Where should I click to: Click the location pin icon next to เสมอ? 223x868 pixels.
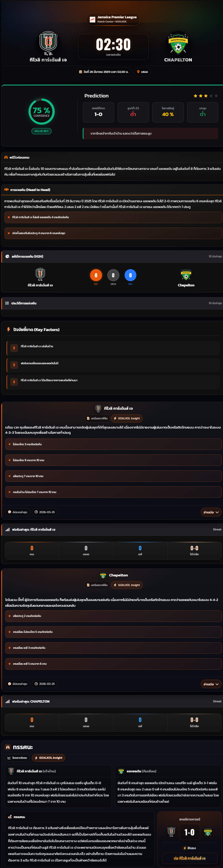138,72
